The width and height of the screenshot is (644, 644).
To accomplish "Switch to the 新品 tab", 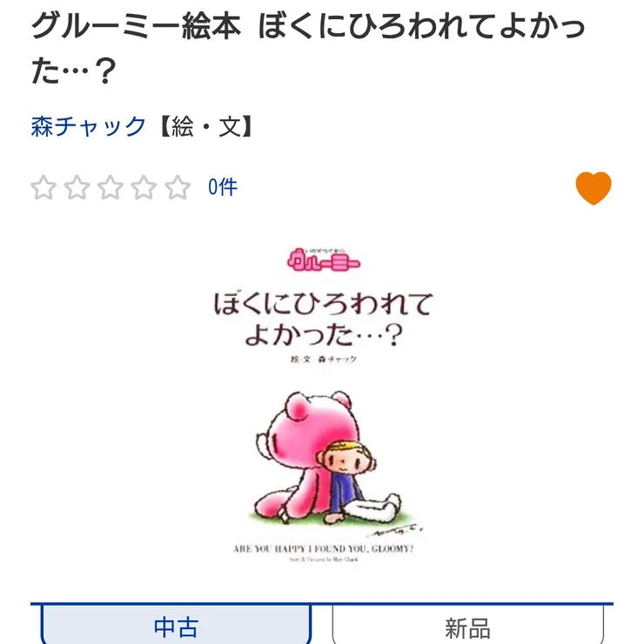I will coord(468,626).
